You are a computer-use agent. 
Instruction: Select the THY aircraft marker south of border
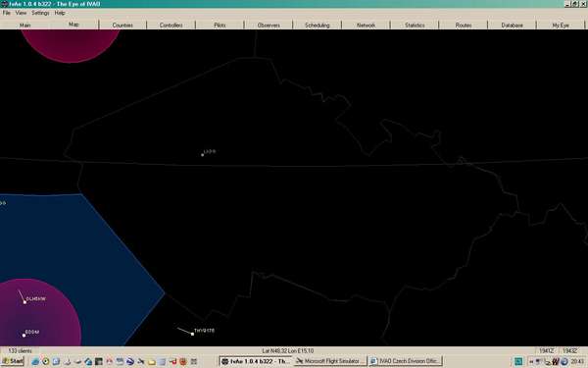point(192,334)
